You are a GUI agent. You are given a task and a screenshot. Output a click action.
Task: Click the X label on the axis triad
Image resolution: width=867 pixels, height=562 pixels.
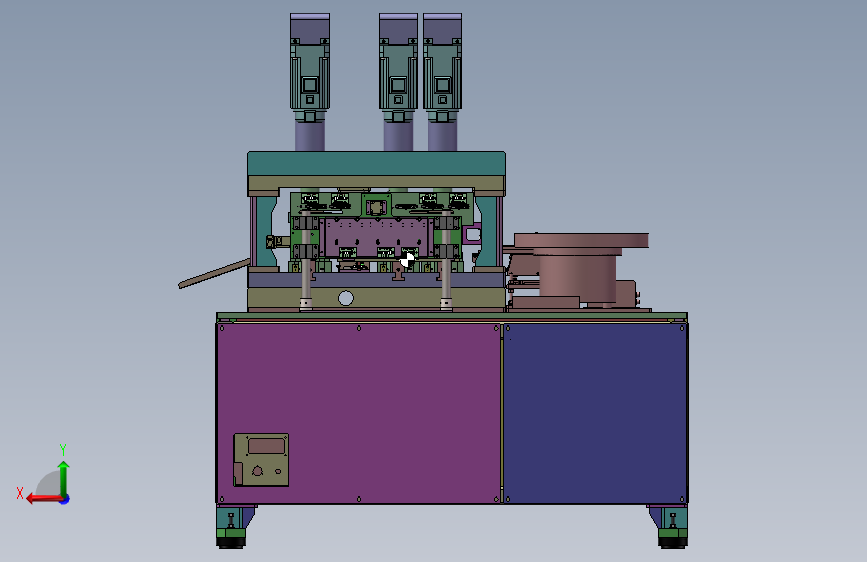20,493
